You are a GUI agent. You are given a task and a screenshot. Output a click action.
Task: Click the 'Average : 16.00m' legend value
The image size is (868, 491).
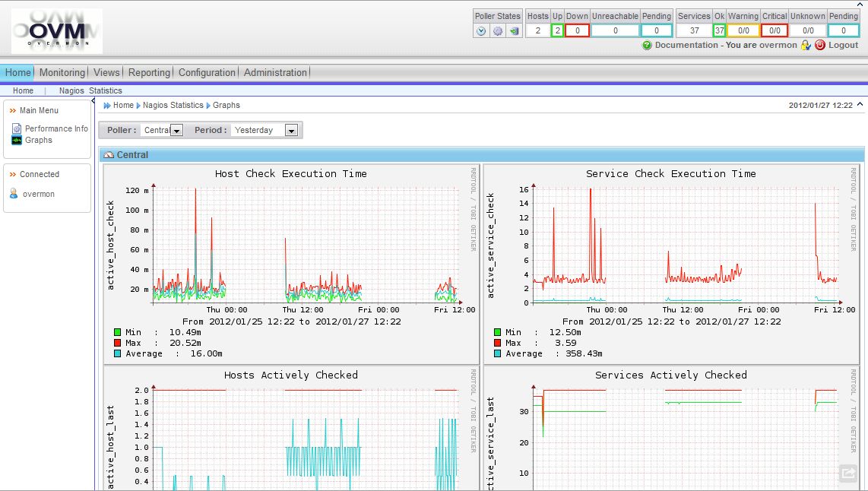coord(174,353)
